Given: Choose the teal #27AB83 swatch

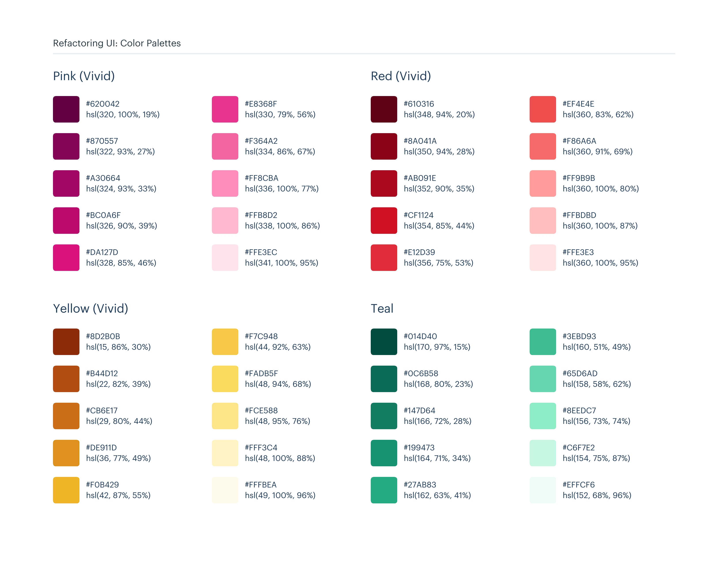Looking at the screenshot, I should point(384,490).
